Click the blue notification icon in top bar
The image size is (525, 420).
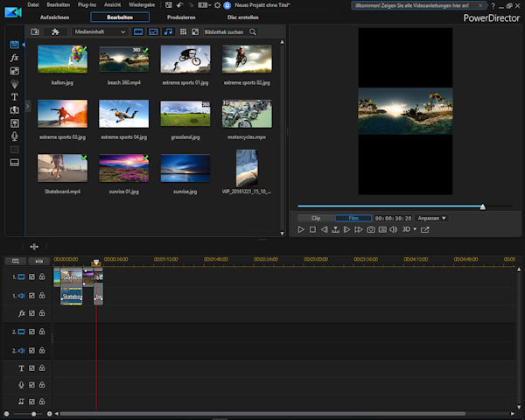click(227, 5)
